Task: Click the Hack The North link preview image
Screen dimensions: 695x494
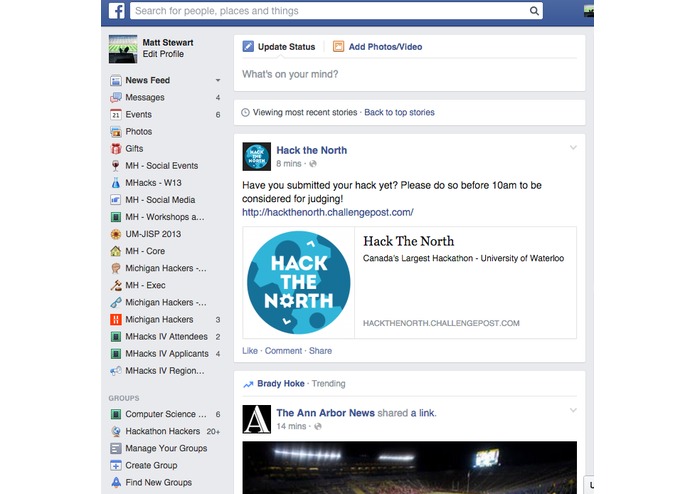Action: [x=299, y=283]
